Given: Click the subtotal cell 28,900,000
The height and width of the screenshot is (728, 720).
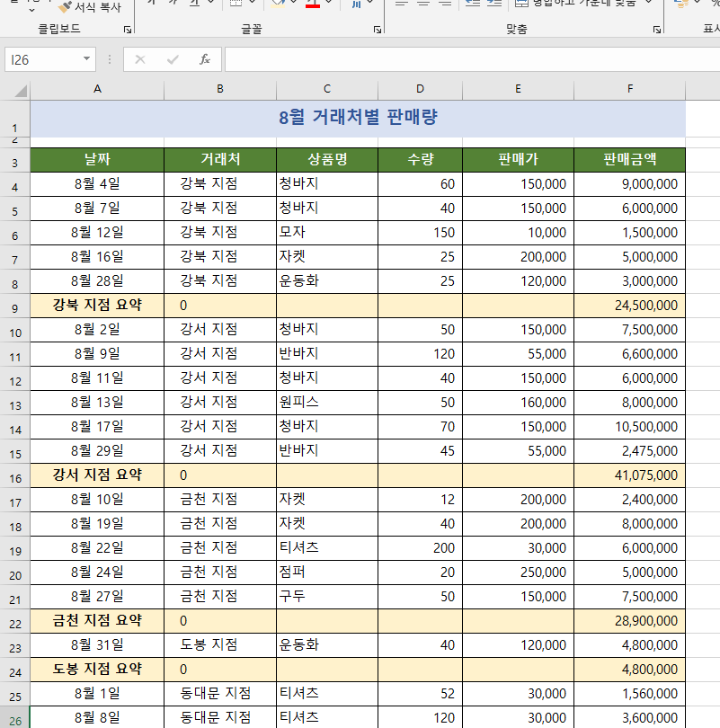Looking at the screenshot, I should [x=630, y=621].
